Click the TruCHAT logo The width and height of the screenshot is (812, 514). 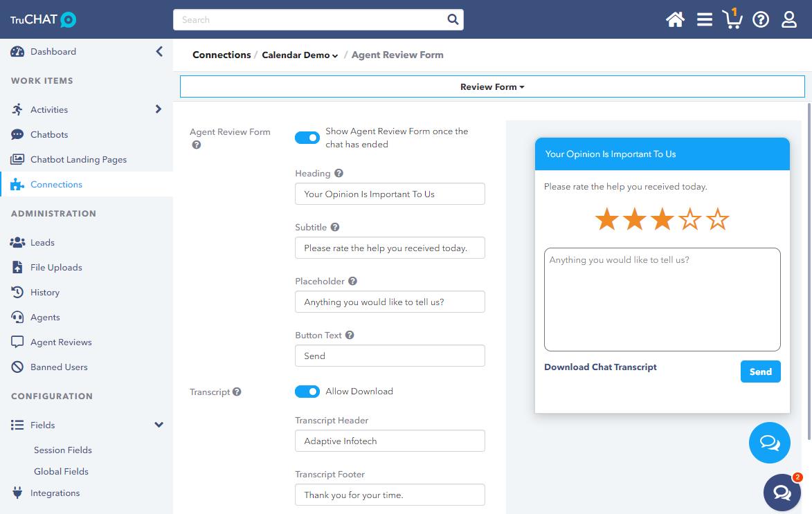click(43, 19)
